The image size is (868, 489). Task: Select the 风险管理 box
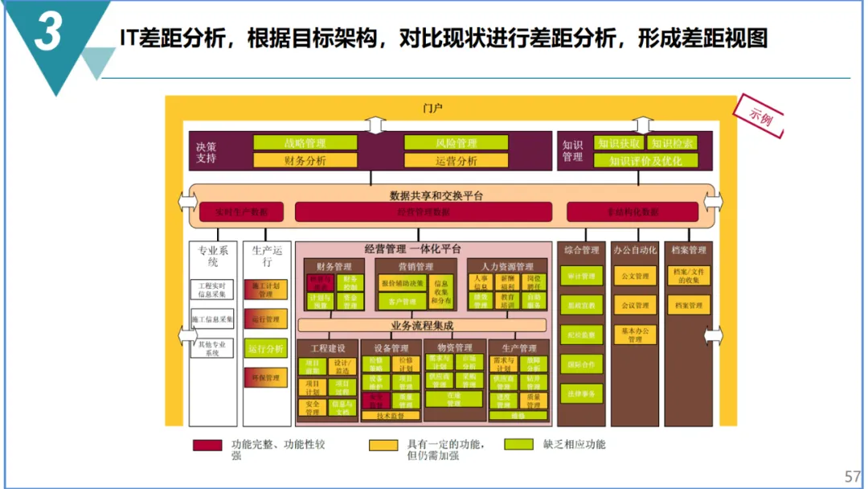pos(456,142)
